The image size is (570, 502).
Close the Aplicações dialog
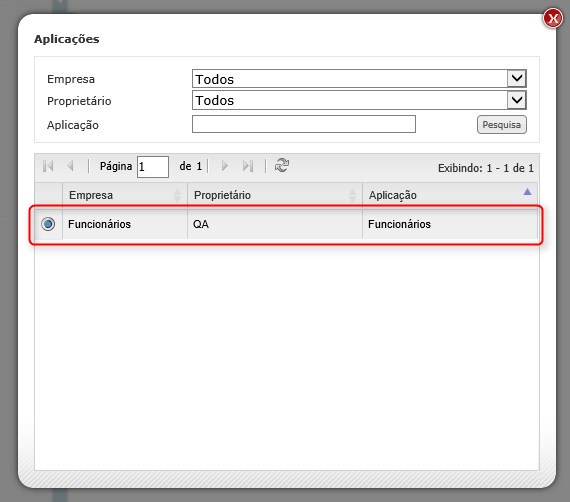pos(553,18)
